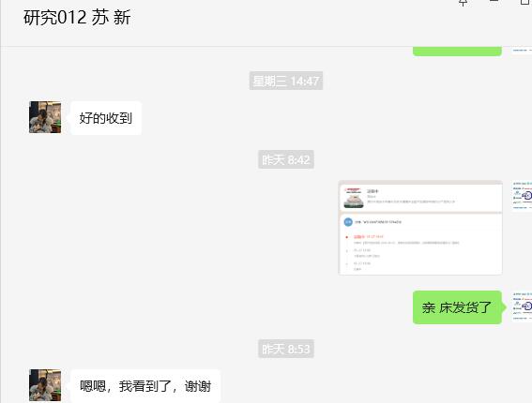Click the 星期三 14:47 timestamp label
This screenshot has height=403, width=532.
tap(286, 81)
